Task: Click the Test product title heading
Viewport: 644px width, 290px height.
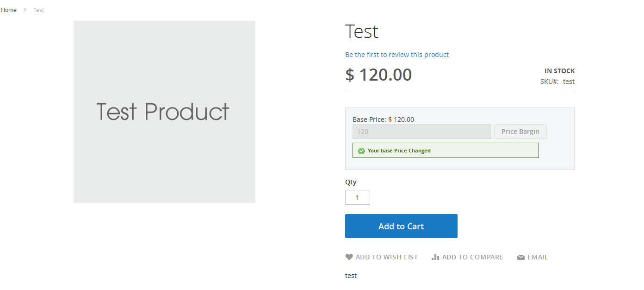Action: click(x=362, y=32)
